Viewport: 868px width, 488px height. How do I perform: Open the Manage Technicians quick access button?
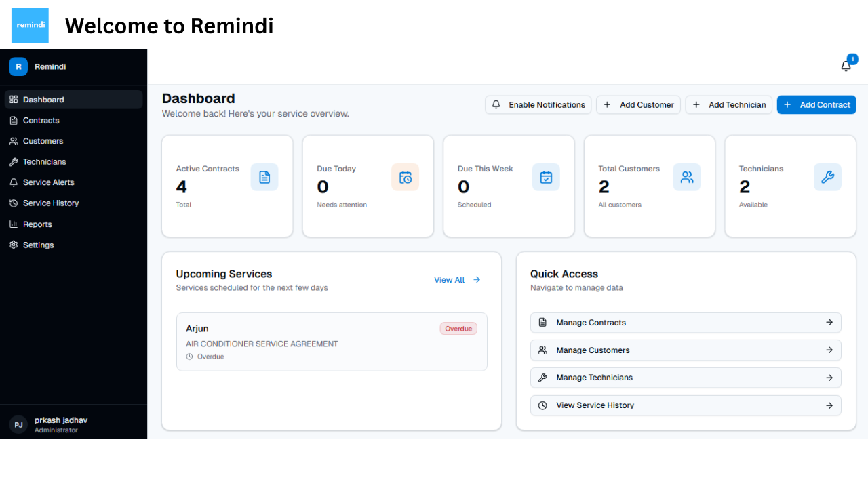[686, 378]
